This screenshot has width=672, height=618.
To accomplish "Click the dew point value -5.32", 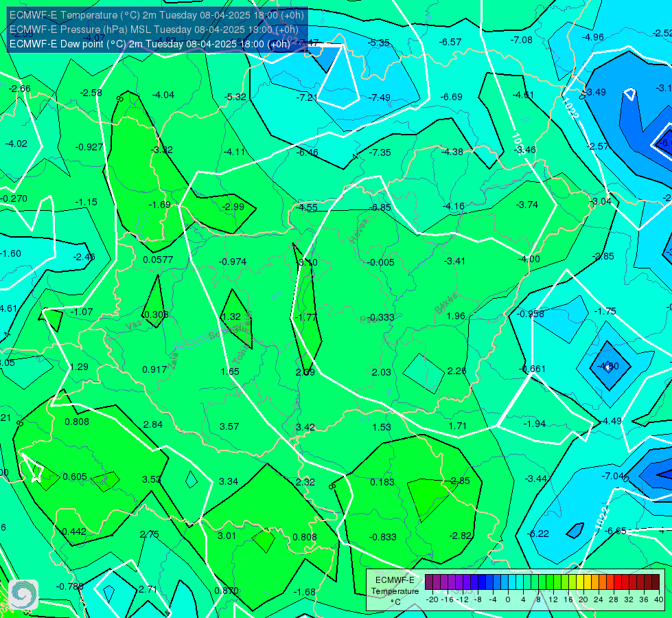I will pyautogui.click(x=235, y=98).
